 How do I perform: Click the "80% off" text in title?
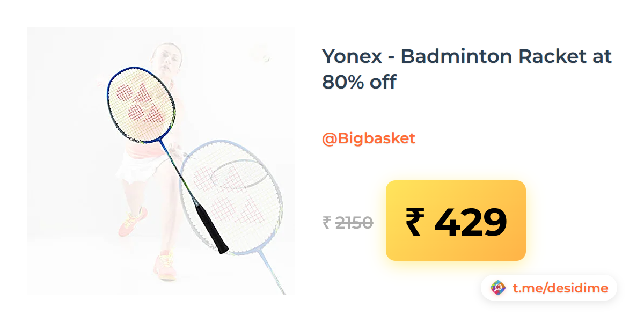point(359,82)
